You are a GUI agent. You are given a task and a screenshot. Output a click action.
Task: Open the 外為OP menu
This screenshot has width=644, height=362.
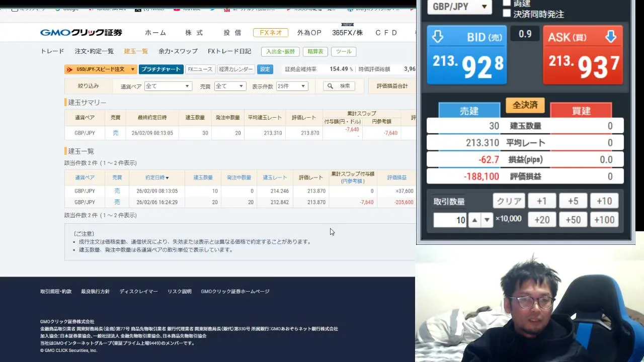click(309, 33)
